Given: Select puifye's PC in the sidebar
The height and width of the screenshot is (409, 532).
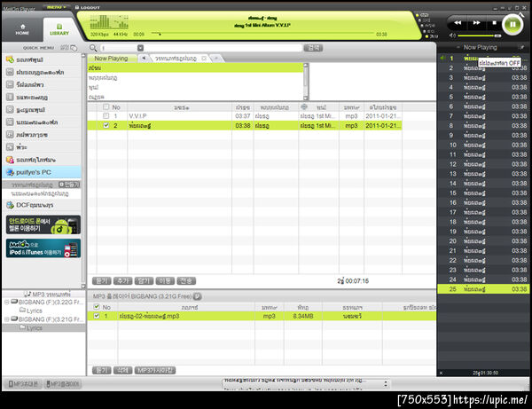Looking at the screenshot, I should click(42, 172).
